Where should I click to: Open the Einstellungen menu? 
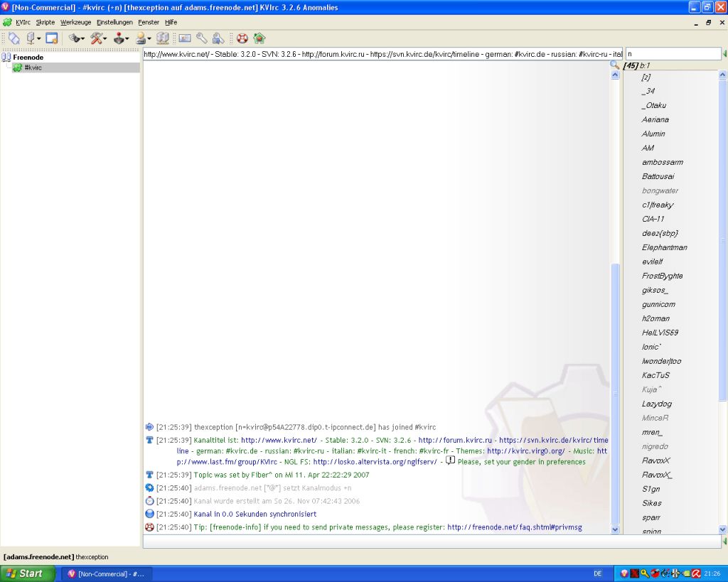point(114,22)
